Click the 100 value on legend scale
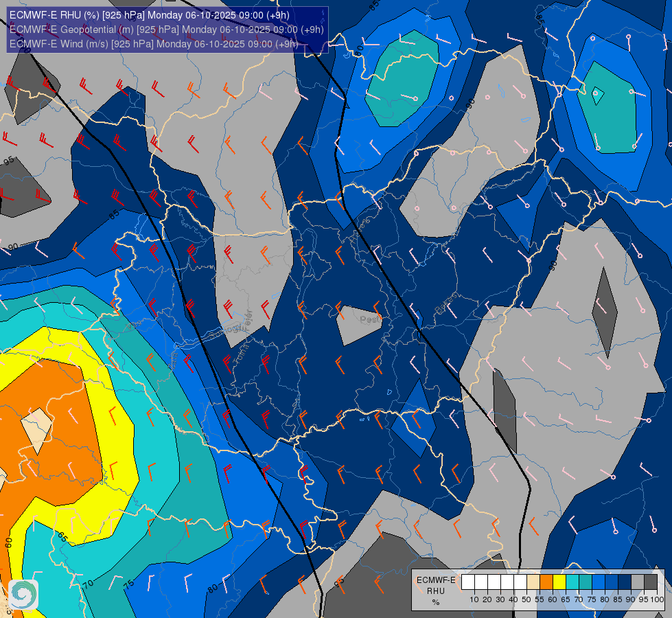672x618 pixels. pos(657,599)
